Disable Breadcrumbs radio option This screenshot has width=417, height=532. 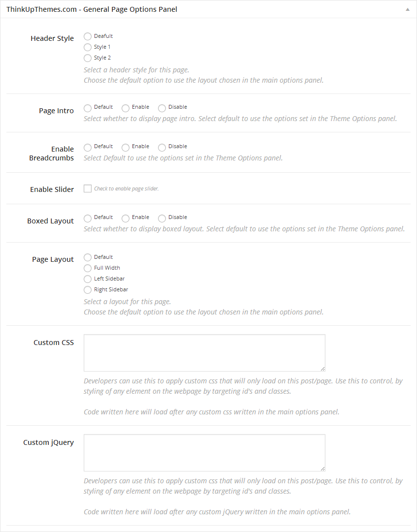coord(162,147)
